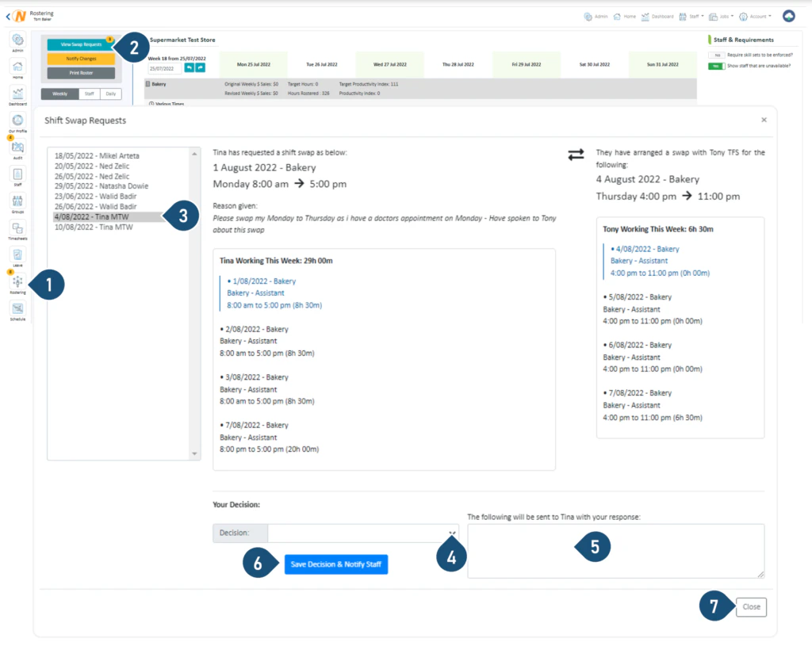This screenshot has width=812, height=646.
Task: Select request 18/05/2022 - Mikel Arteta
Action: coord(97,156)
